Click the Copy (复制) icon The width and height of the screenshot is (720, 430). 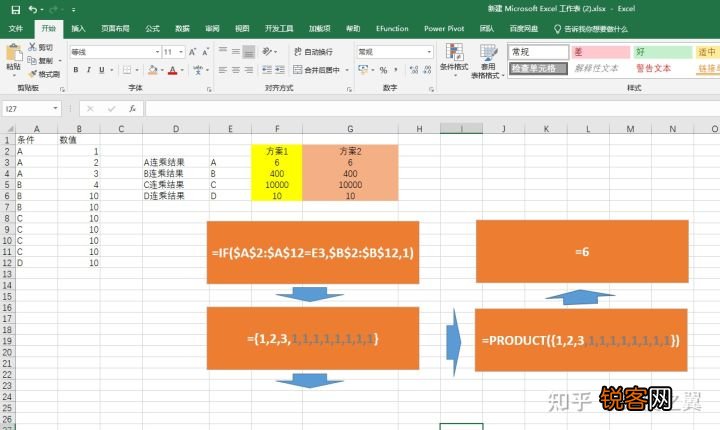[x=32, y=60]
